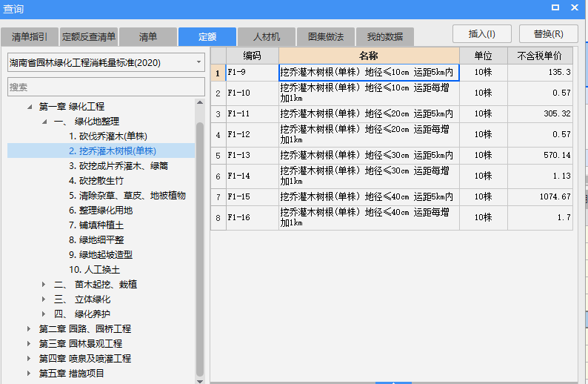Click price cell 1.13
Viewport: 588px width, 384px height.
point(540,176)
